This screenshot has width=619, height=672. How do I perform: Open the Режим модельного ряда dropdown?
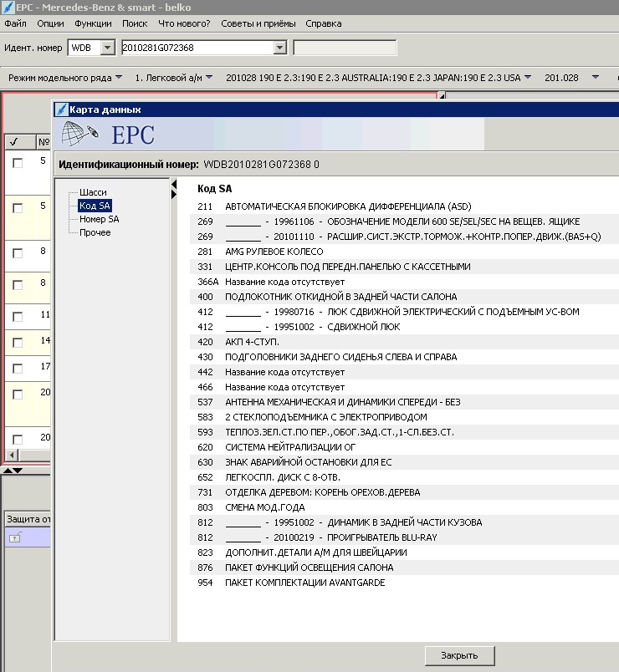[119, 78]
